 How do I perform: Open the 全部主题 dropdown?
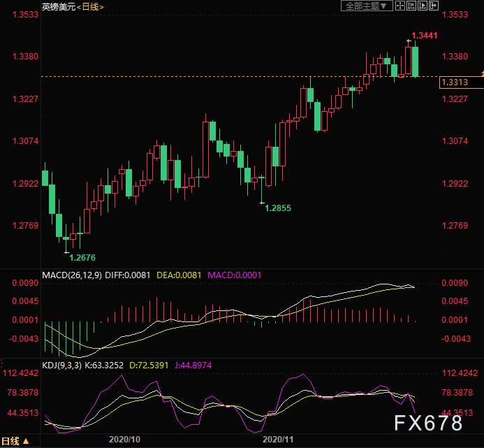[365, 6]
